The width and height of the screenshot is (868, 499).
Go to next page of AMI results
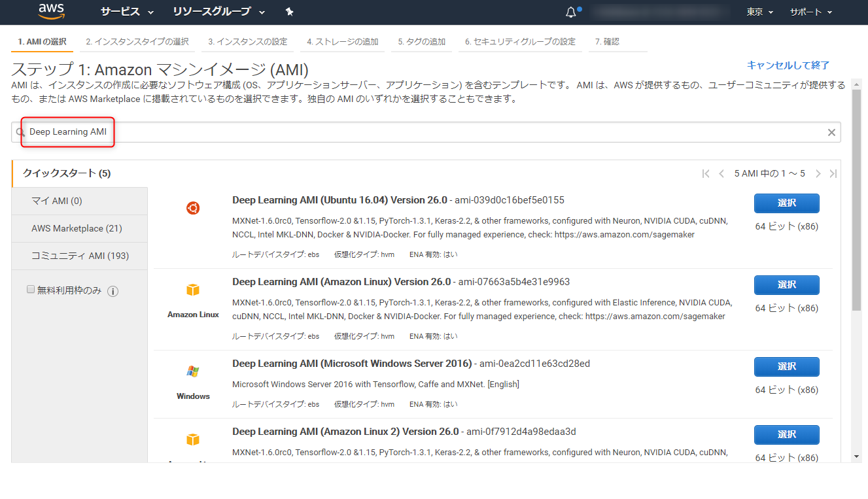(x=818, y=173)
